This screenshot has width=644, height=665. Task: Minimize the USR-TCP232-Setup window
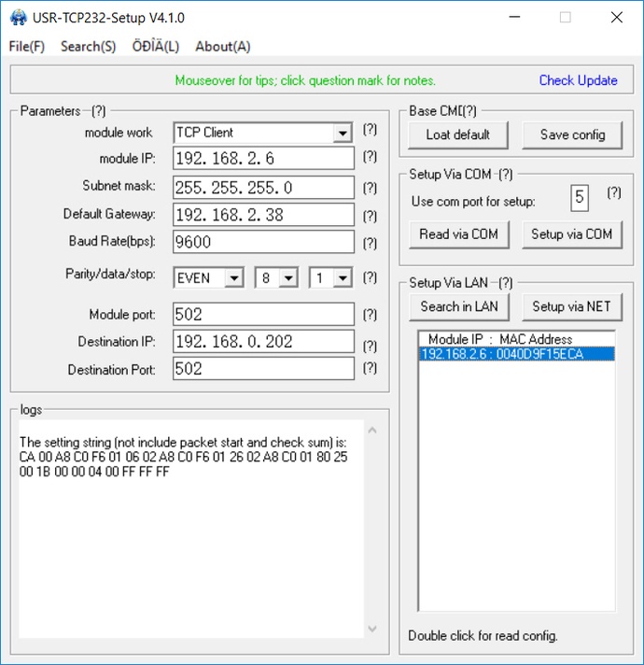(x=514, y=18)
